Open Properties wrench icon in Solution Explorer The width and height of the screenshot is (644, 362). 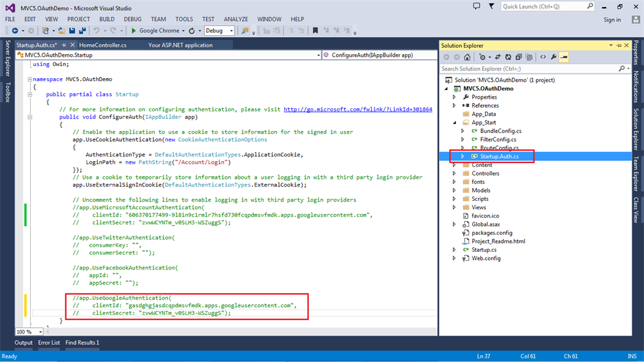(x=553, y=57)
